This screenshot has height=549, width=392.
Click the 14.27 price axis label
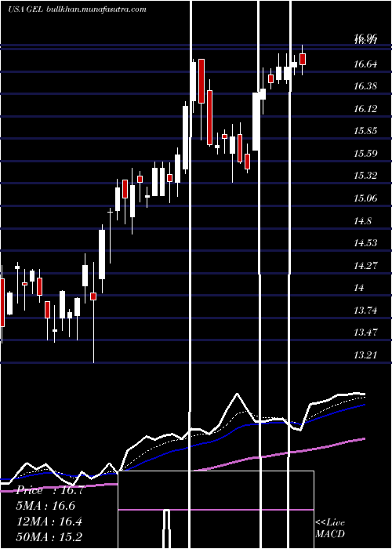(365, 265)
